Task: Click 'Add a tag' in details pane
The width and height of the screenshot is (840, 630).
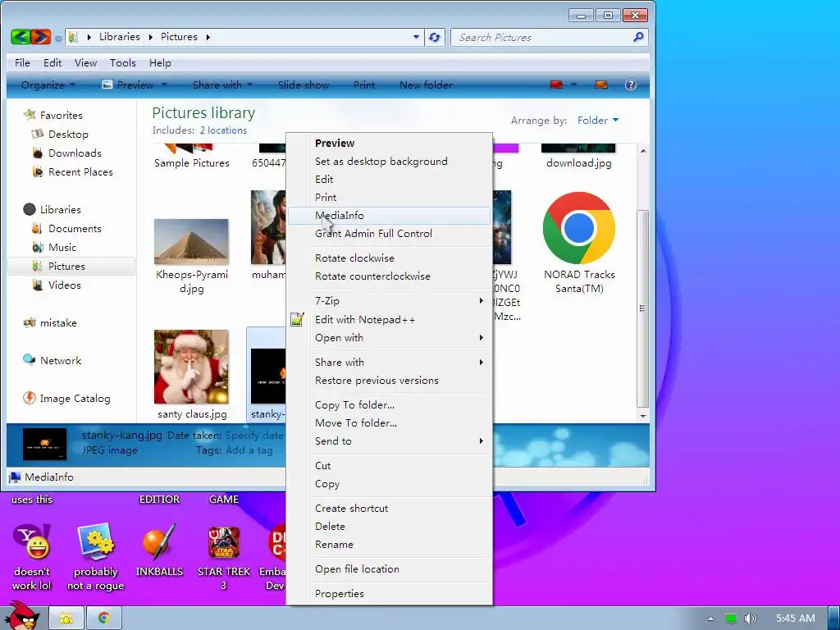Action: coord(249,450)
